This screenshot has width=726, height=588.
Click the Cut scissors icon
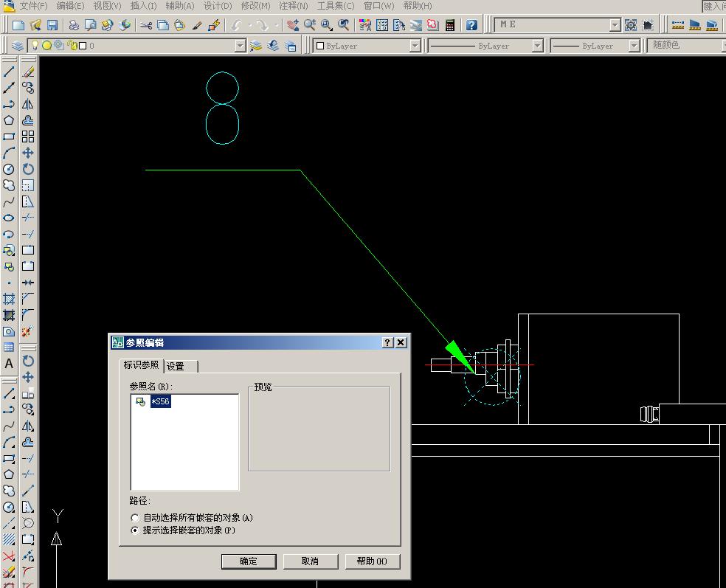pyautogui.click(x=146, y=25)
